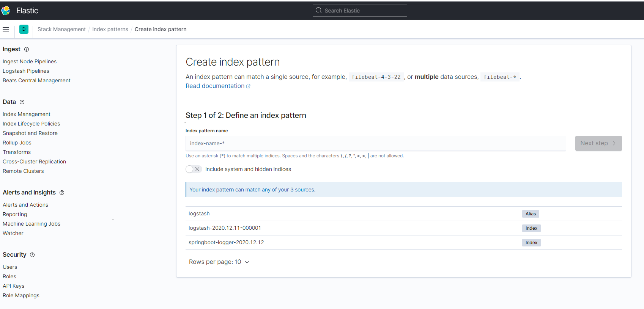The image size is (644, 309).
Task: Click Step 1 of 2 heading
Action: tap(246, 115)
